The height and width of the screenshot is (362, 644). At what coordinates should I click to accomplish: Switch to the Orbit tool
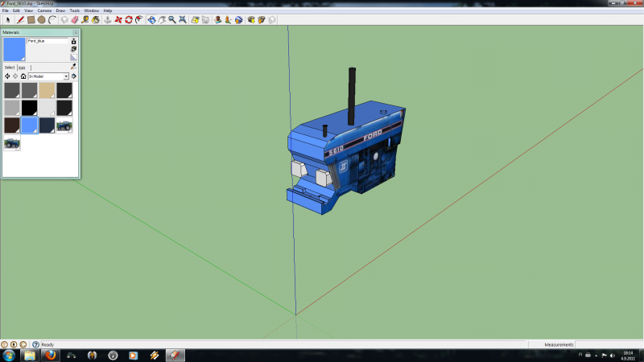tap(152, 19)
